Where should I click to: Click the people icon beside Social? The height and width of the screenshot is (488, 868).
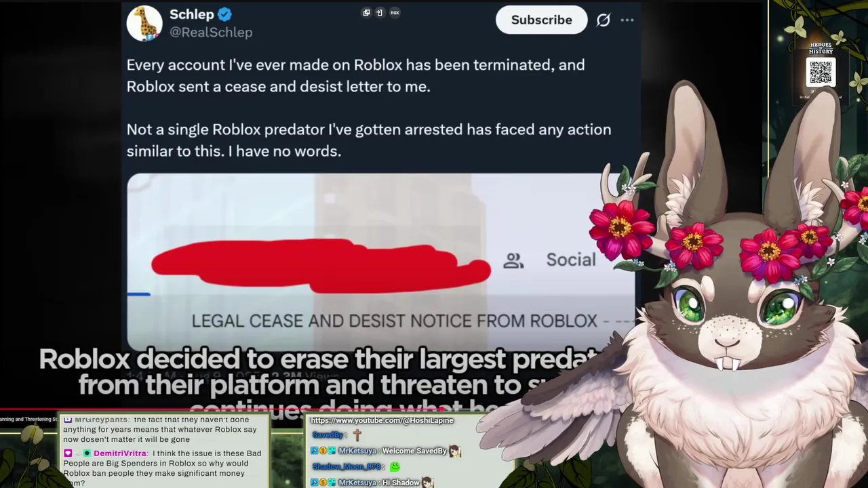click(513, 260)
